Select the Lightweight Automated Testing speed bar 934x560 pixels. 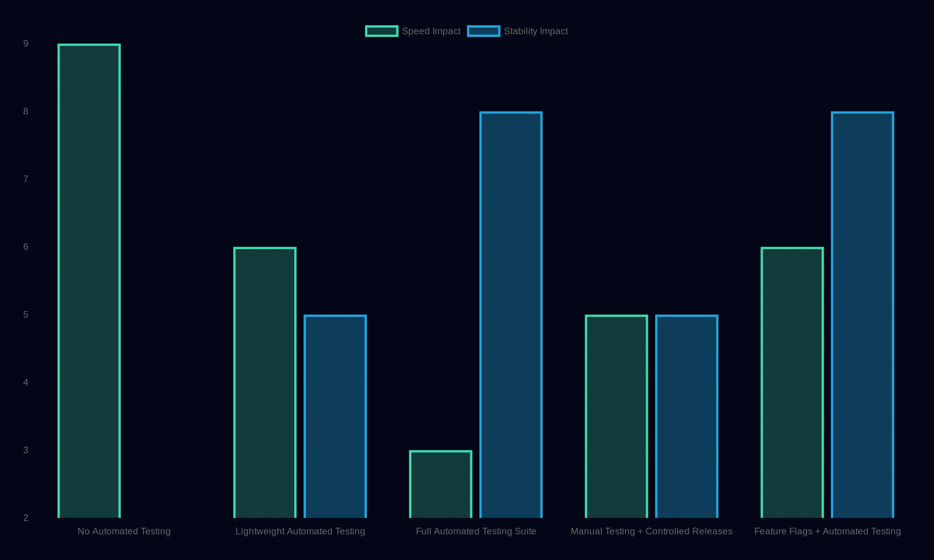pyautogui.click(x=265, y=383)
